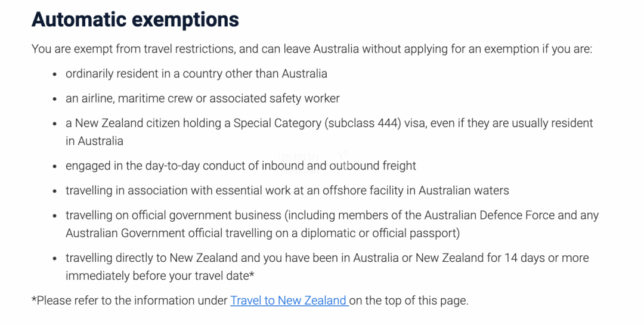Click the airline, maritime crew bullet text
The width and height of the screenshot is (644, 325).
(203, 98)
